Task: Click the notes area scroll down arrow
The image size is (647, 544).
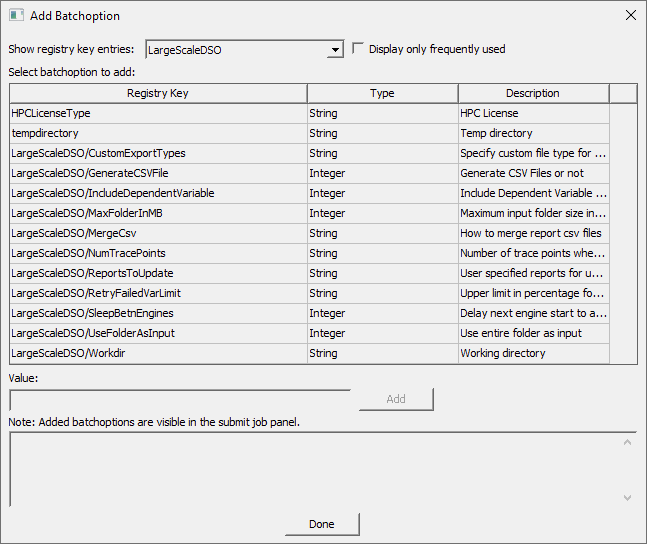Action: (x=627, y=497)
